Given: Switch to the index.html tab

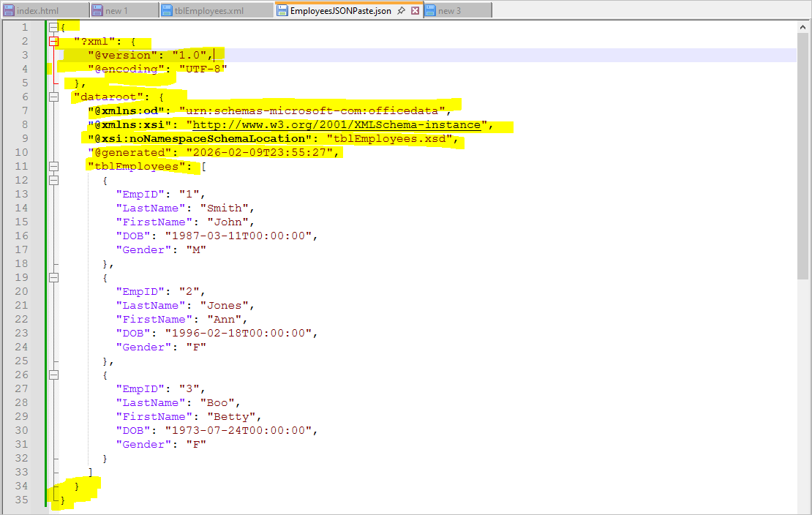Looking at the screenshot, I should [45, 10].
